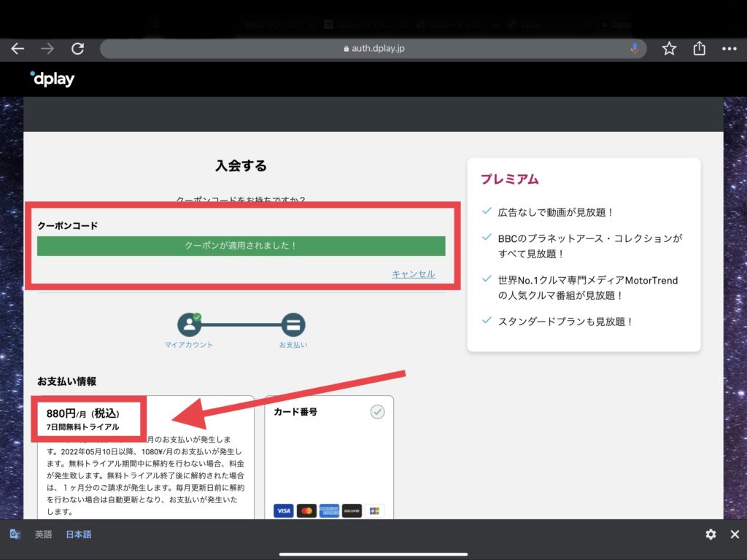This screenshot has width=747, height=560.
Task: Tap the microphone icon in address bar
Action: tap(634, 49)
